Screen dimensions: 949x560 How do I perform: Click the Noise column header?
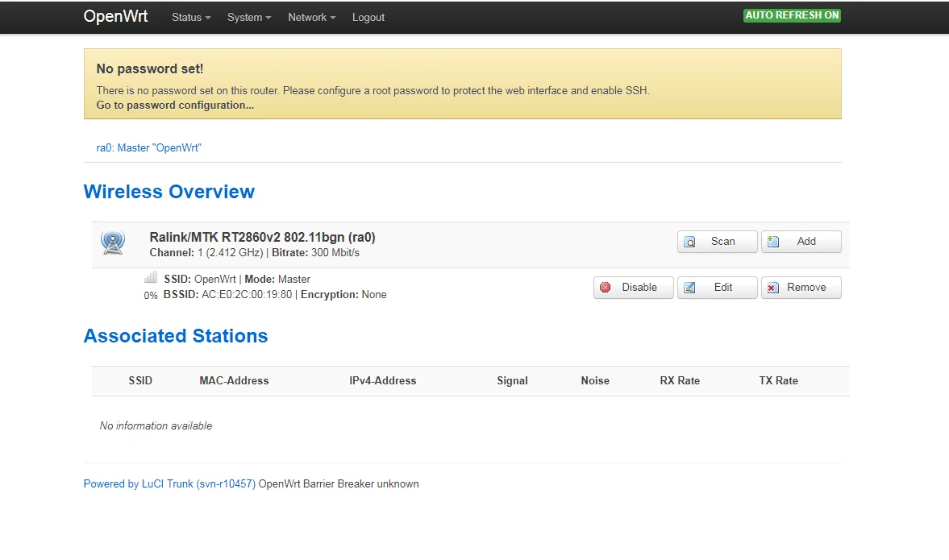595,381
